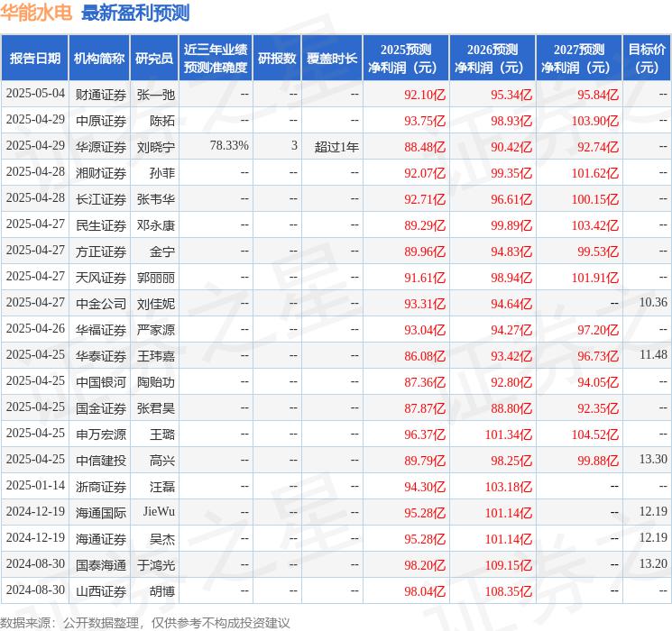
Task: Click the 天风证券 institution cell
Action: click(101, 278)
